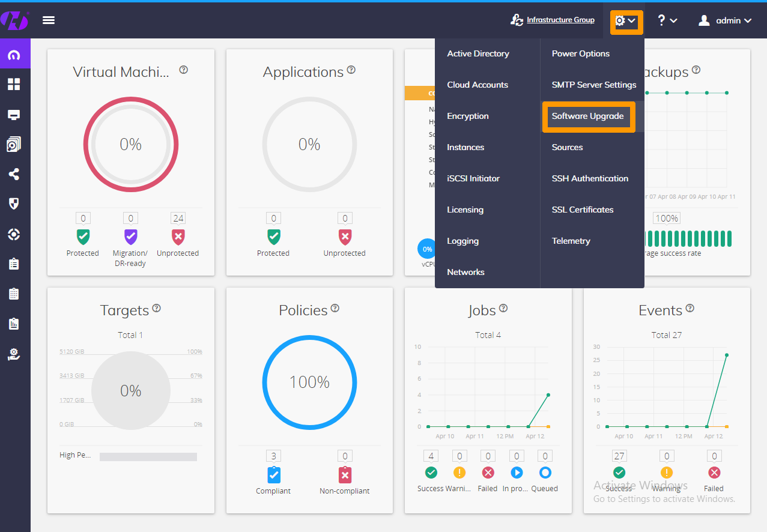Click the share nodes sidebar icon
The width and height of the screenshot is (767, 532).
click(14, 175)
